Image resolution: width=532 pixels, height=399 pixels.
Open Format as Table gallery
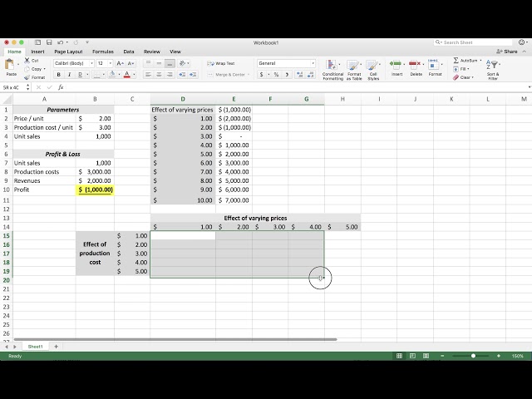click(x=354, y=70)
